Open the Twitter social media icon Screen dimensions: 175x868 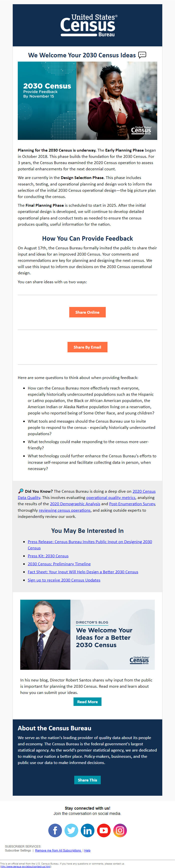click(x=71, y=830)
